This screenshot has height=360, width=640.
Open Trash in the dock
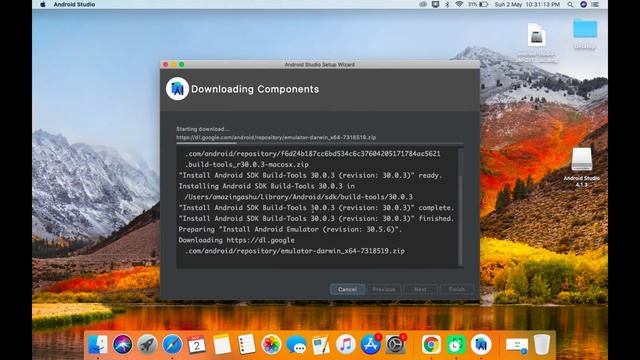click(x=542, y=345)
